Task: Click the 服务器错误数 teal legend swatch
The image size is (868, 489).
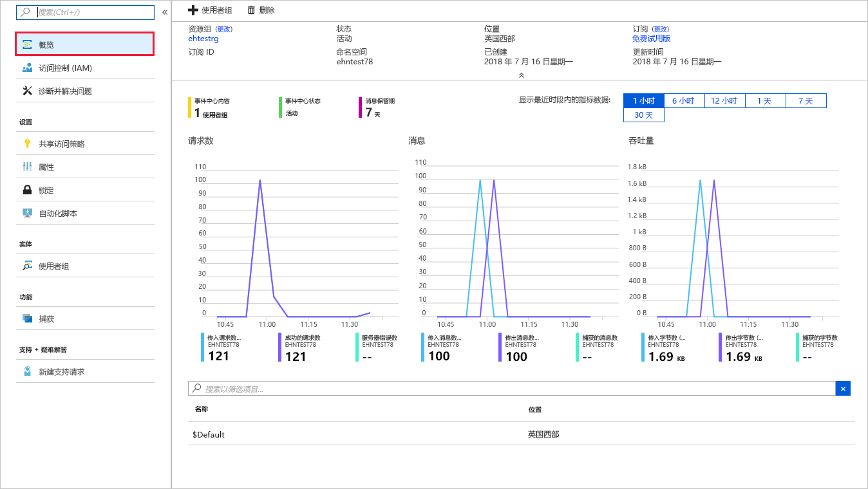Action: [357, 347]
